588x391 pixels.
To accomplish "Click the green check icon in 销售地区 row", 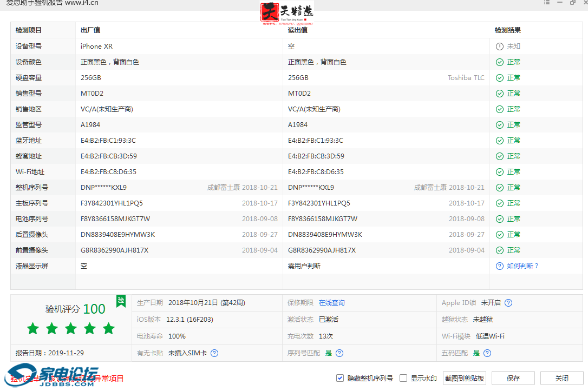I will pos(500,109).
